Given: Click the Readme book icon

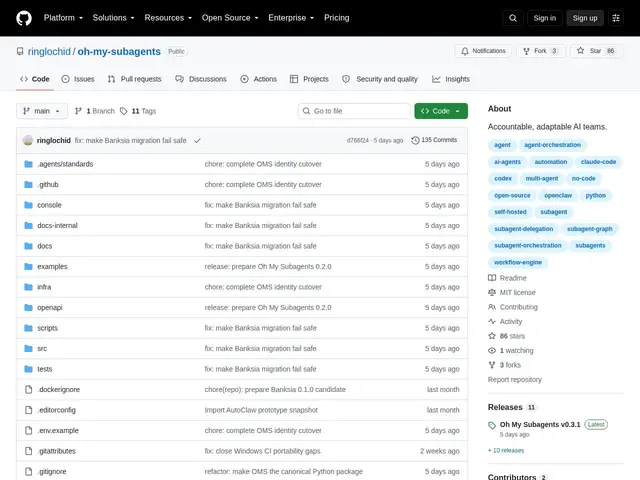Looking at the screenshot, I should (x=492, y=278).
